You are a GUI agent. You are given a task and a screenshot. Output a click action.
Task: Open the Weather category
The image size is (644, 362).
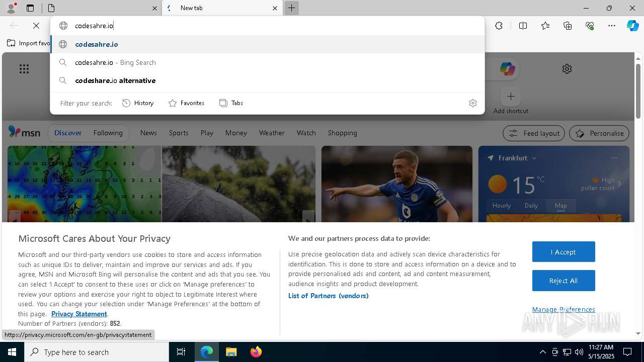coord(272,133)
